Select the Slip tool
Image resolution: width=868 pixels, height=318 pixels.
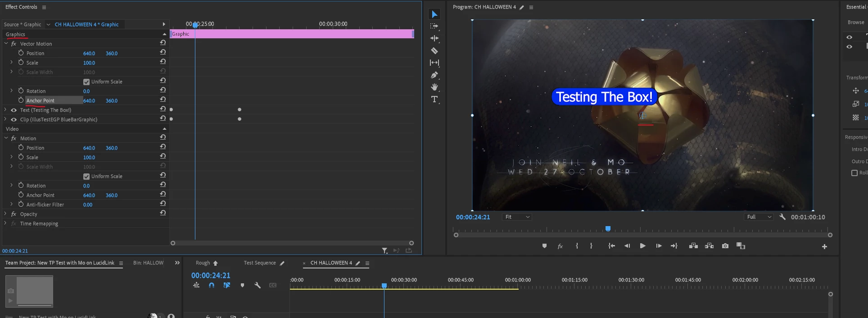(434, 63)
